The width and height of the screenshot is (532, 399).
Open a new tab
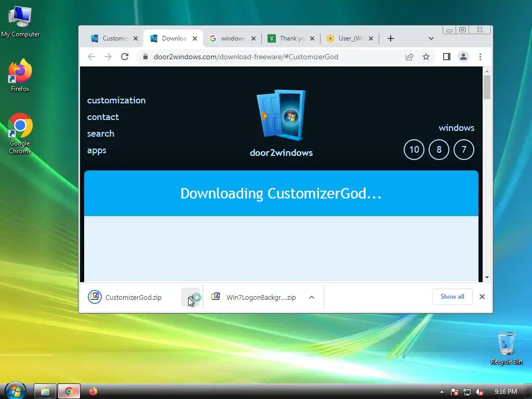[391, 38]
